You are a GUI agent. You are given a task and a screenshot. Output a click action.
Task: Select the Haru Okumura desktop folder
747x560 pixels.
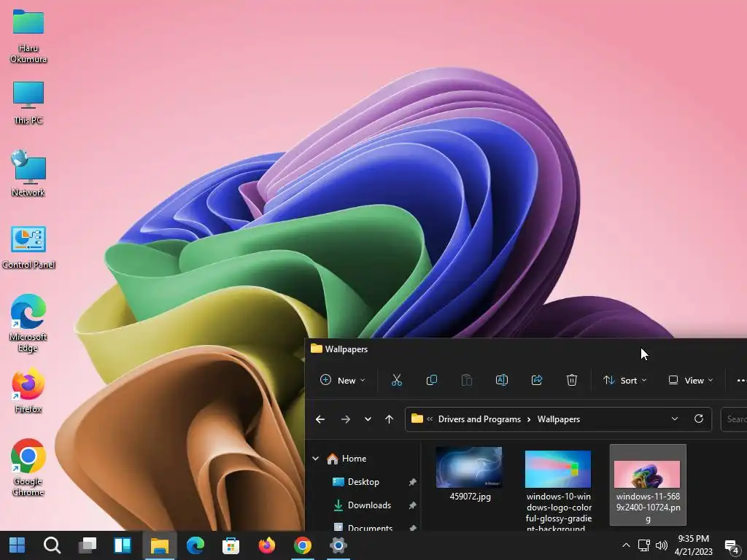coord(28,36)
